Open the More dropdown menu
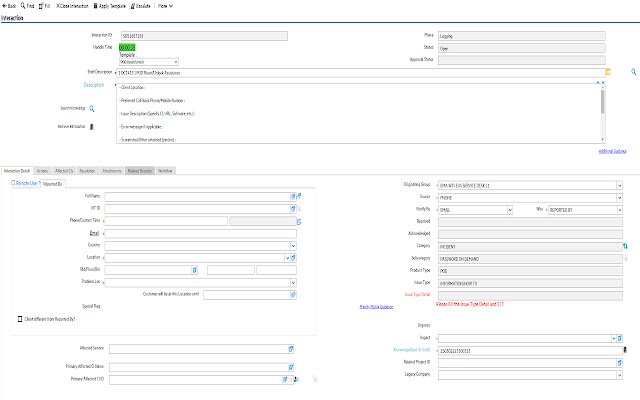 (x=165, y=6)
